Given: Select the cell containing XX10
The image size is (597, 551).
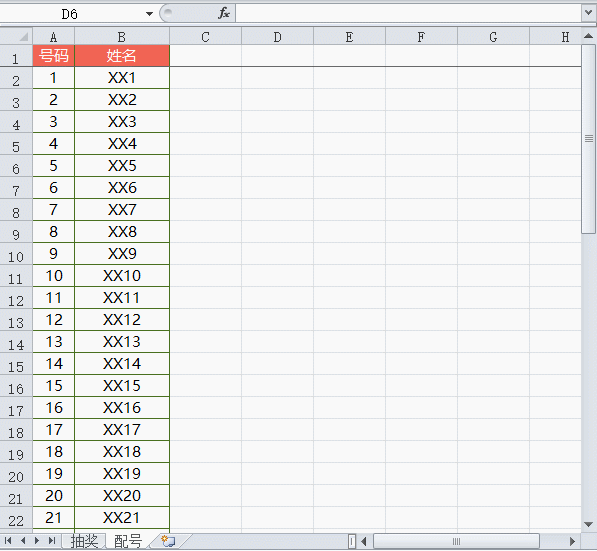Looking at the screenshot, I should tap(122, 276).
